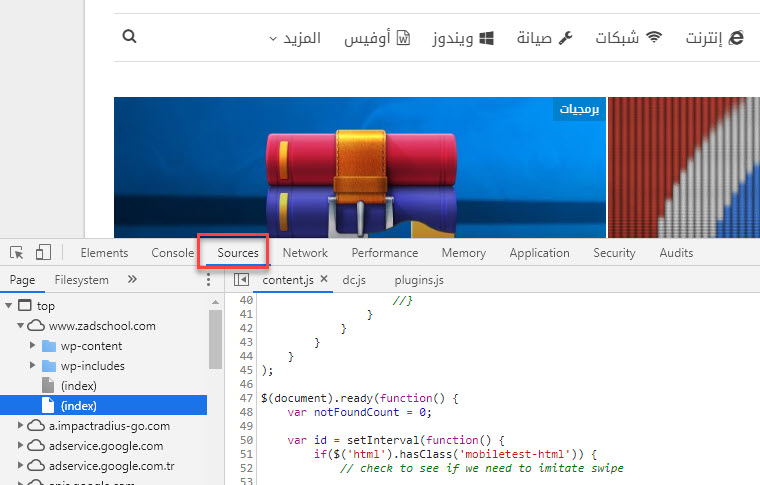Viewport: 760px width, 485px height.
Task: Select the content.js file tab
Action: pos(288,280)
